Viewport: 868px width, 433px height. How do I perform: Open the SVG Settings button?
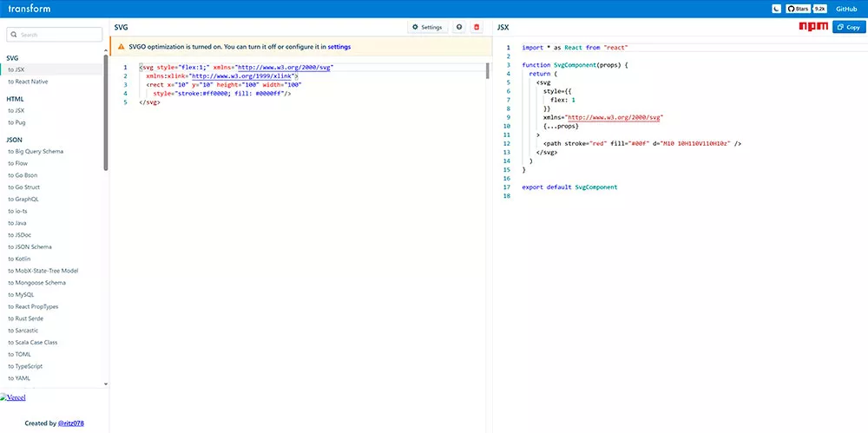click(428, 27)
